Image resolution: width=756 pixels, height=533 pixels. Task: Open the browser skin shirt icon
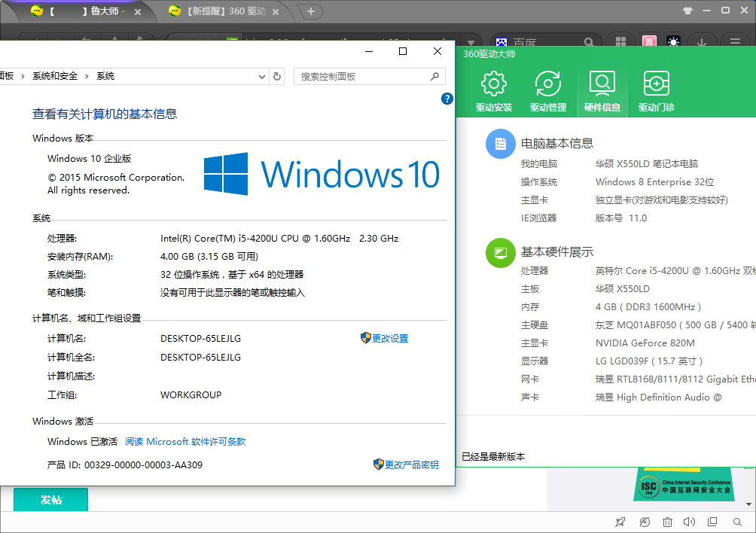687,11
